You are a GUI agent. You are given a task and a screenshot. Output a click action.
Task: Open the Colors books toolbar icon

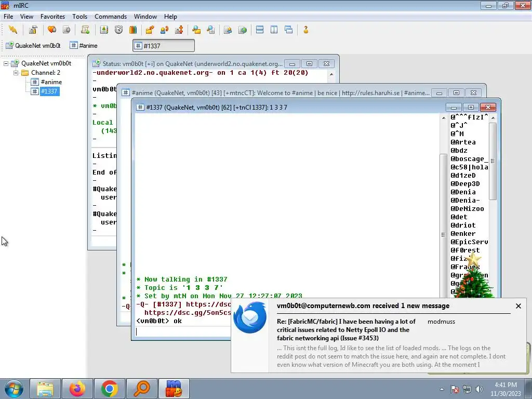(x=133, y=30)
